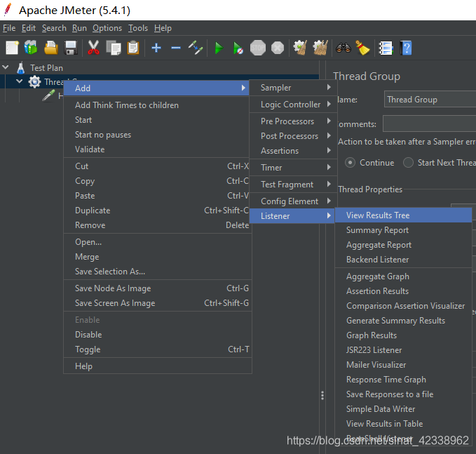Select Remove in context menu

click(x=156, y=225)
